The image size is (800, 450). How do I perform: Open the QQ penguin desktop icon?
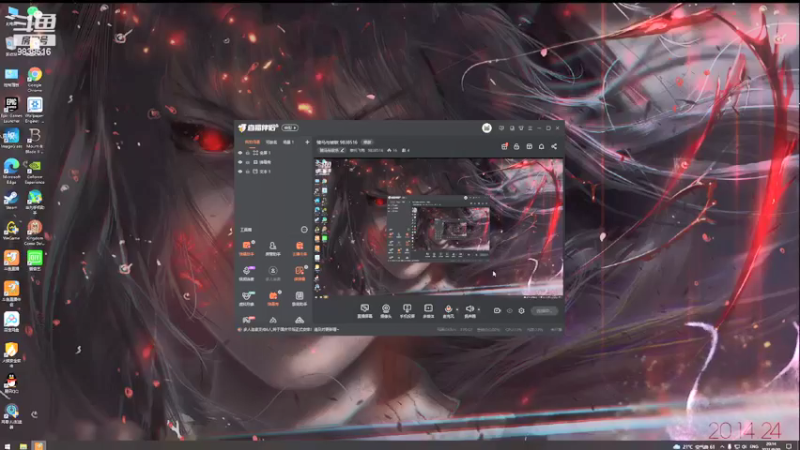(11, 383)
